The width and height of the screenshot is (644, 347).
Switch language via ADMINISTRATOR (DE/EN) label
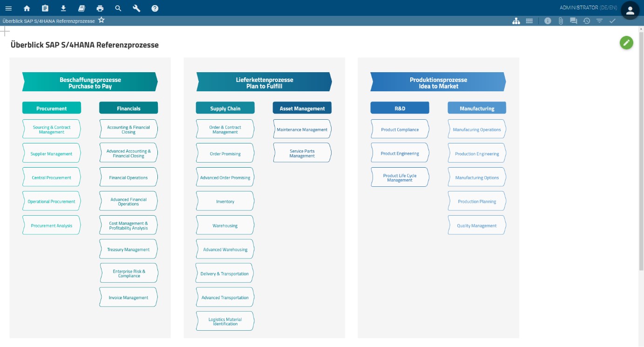(x=589, y=8)
